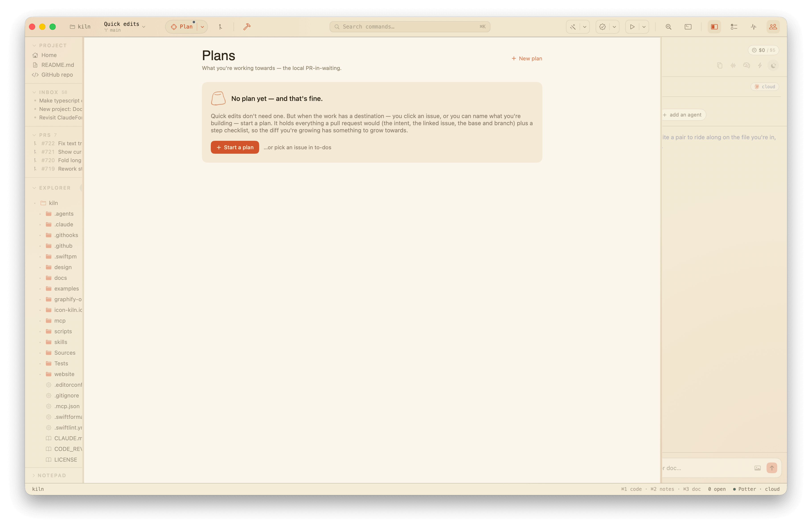Click the image attach icon in message box
The width and height of the screenshot is (812, 528).
[x=757, y=468]
